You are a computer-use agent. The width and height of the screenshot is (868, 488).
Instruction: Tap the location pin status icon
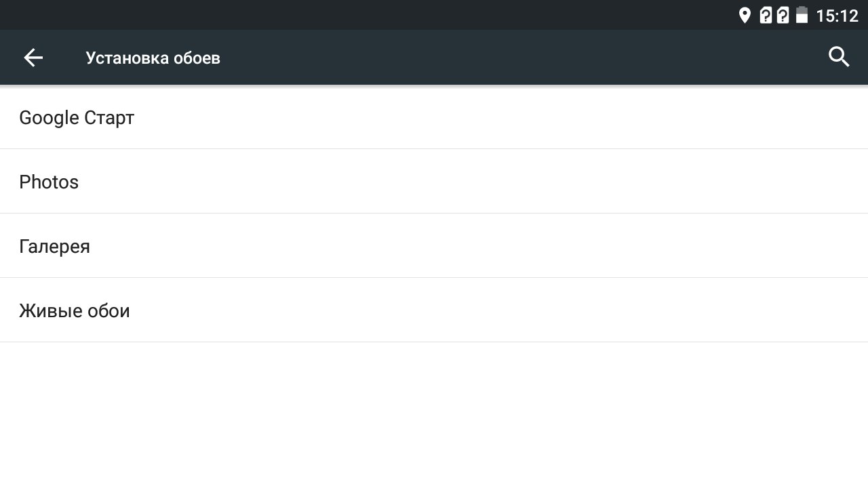(745, 16)
